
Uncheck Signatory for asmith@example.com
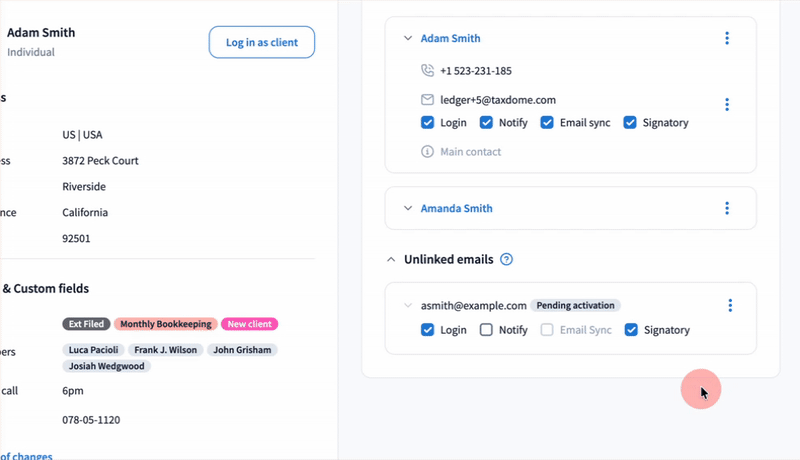coord(631,330)
